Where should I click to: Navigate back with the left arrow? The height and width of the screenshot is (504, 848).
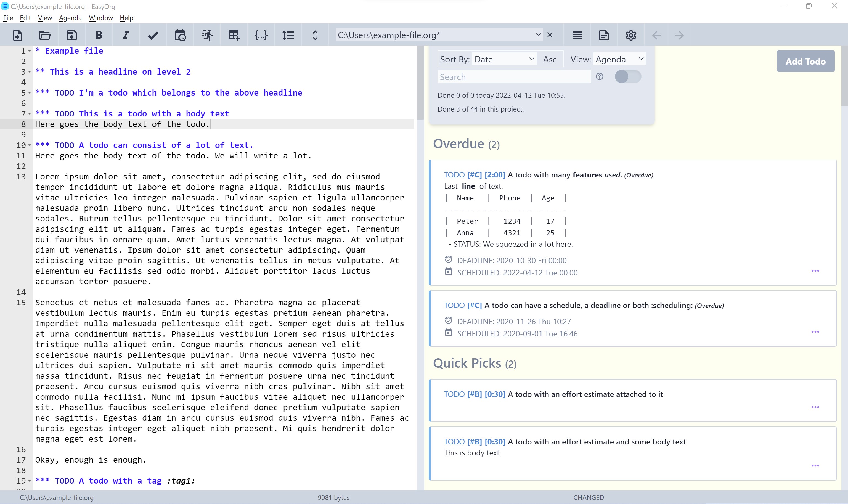pyautogui.click(x=656, y=35)
